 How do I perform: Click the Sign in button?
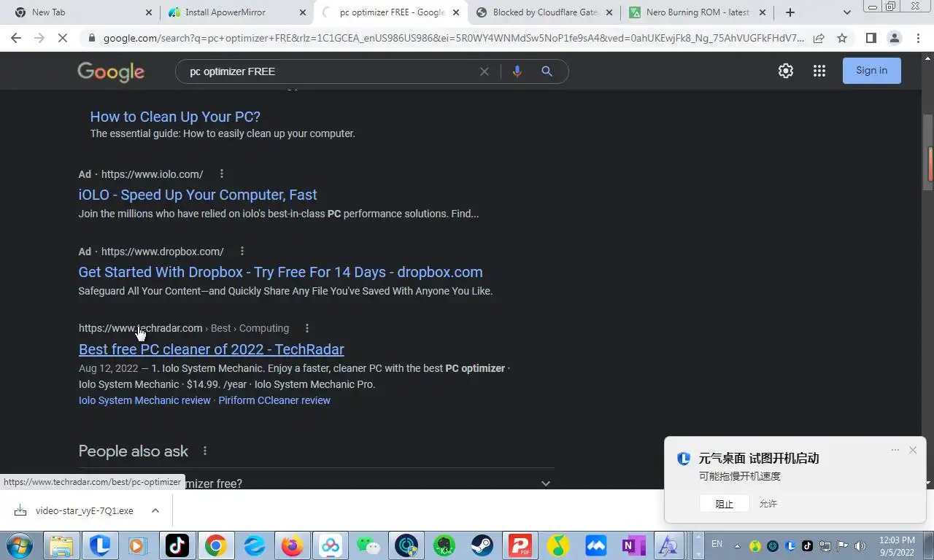[871, 71]
